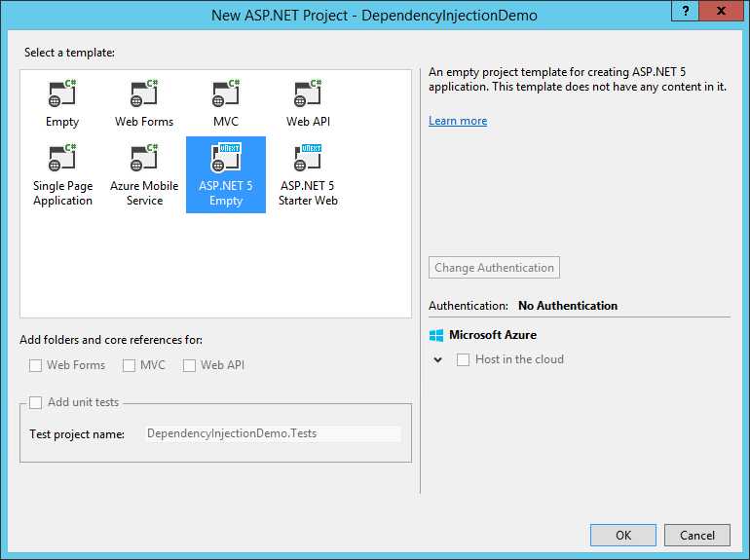Click the Test project name field
The image size is (750, 560).
tap(272, 433)
